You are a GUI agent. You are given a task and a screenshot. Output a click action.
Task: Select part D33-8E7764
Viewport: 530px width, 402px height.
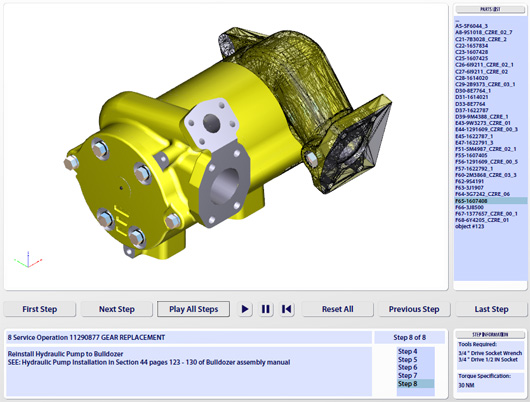[x=470, y=104]
